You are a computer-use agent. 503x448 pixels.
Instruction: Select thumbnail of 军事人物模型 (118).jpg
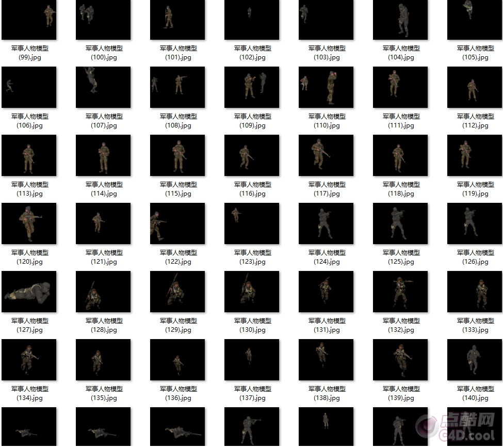pos(400,155)
